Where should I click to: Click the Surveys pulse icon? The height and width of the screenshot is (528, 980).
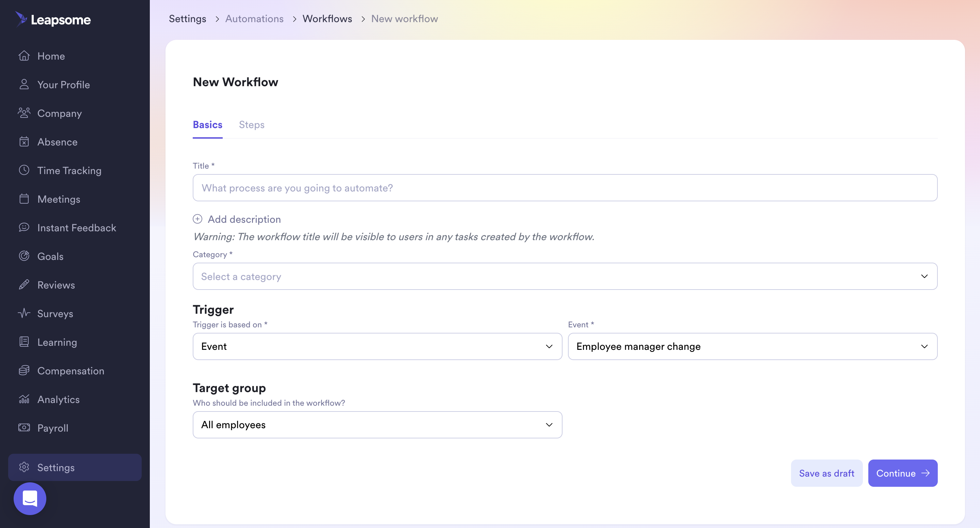pos(24,313)
